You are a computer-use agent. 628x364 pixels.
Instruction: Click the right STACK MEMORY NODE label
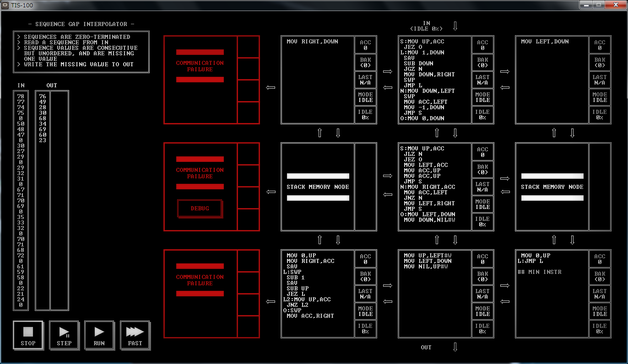552,187
